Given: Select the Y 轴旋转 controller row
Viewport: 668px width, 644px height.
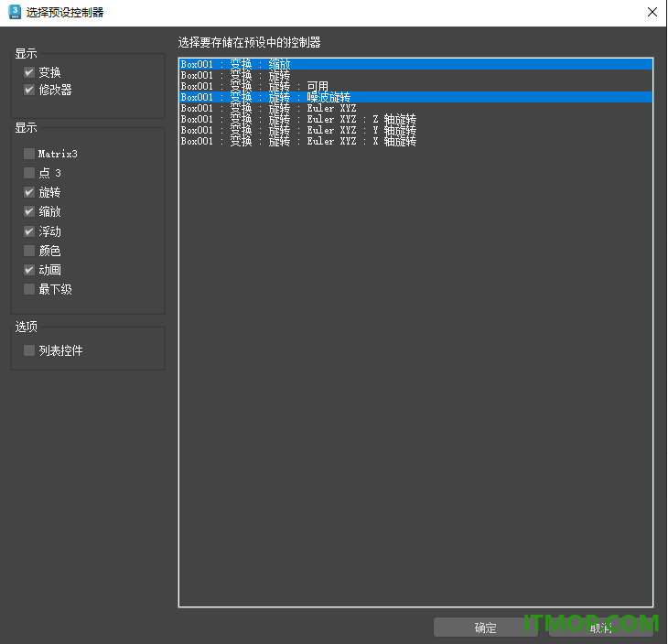Looking at the screenshot, I should point(415,130).
